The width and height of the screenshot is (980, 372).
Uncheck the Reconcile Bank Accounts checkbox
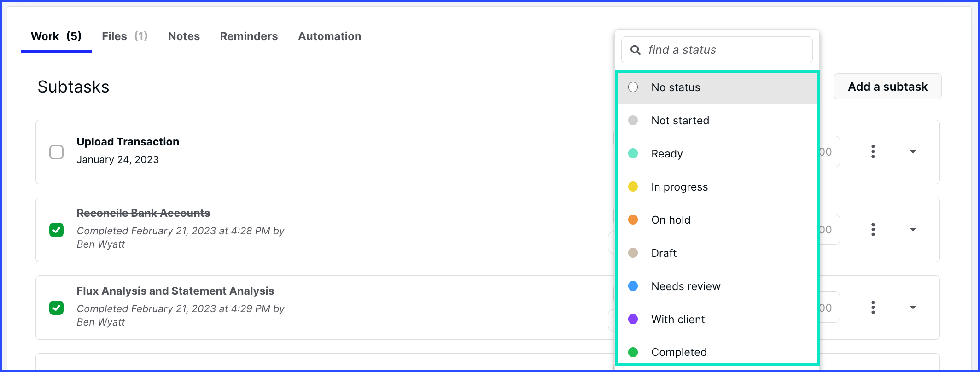(x=57, y=230)
